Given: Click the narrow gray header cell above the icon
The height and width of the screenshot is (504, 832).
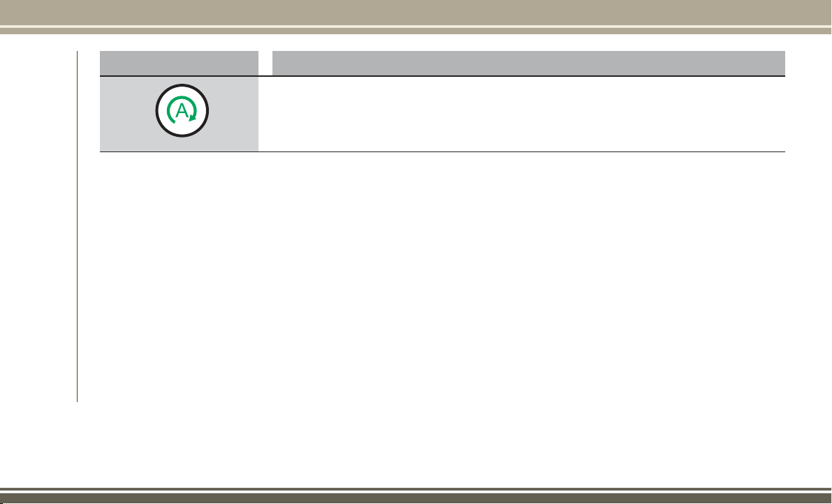Looking at the screenshot, I should coord(179,63).
